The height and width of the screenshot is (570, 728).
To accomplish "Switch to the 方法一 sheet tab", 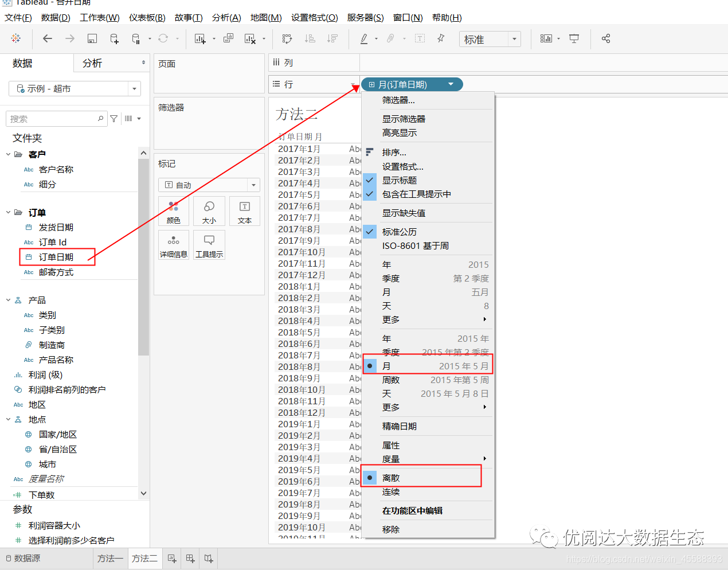I will (110, 558).
